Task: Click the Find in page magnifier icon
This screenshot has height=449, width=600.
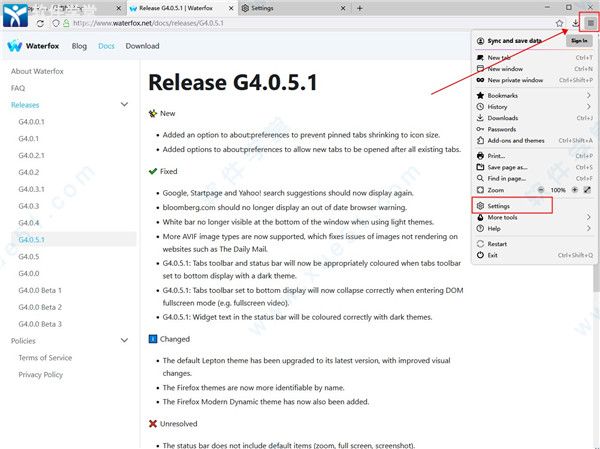Action: point(480,178)
